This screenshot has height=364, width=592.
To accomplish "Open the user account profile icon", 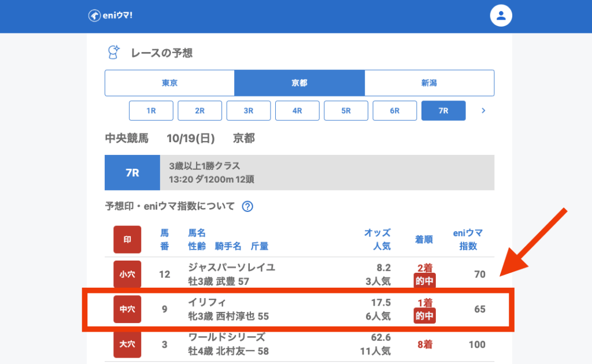I will point(501,16).
